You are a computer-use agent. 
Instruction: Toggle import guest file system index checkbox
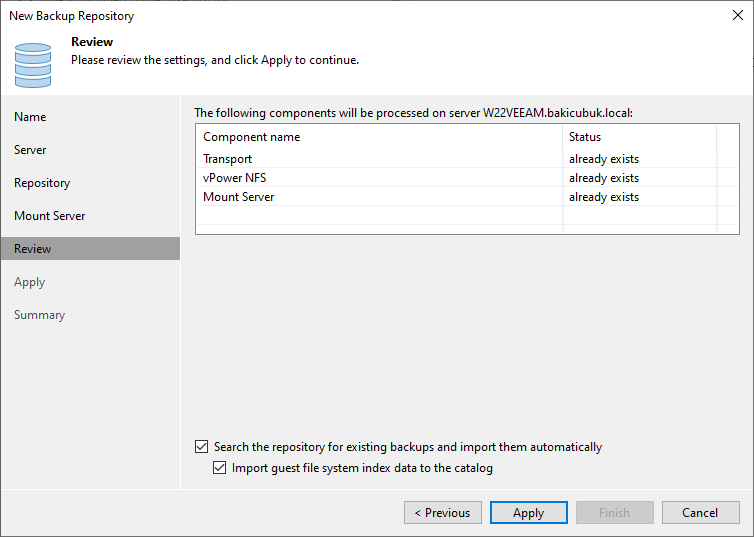[x=221, y=467]
